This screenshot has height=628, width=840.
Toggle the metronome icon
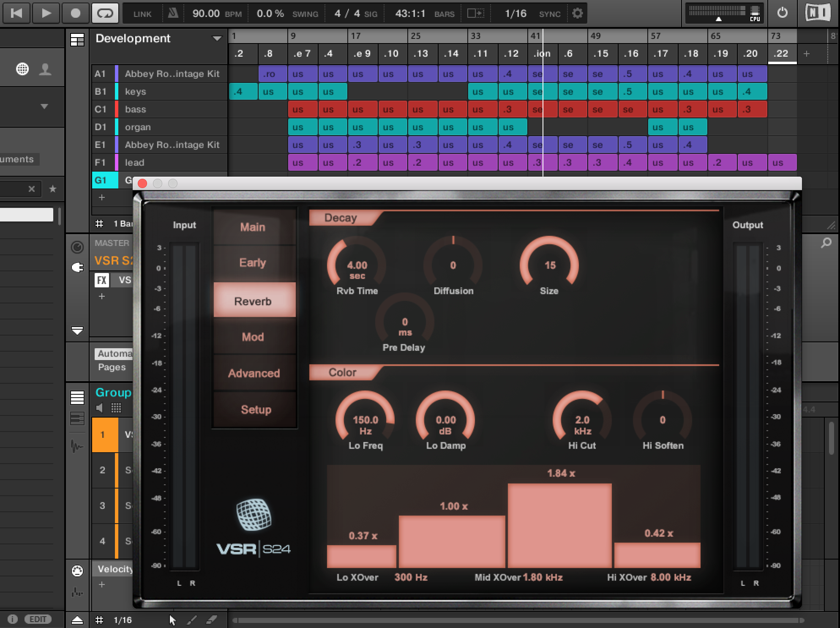coord(172,13)
